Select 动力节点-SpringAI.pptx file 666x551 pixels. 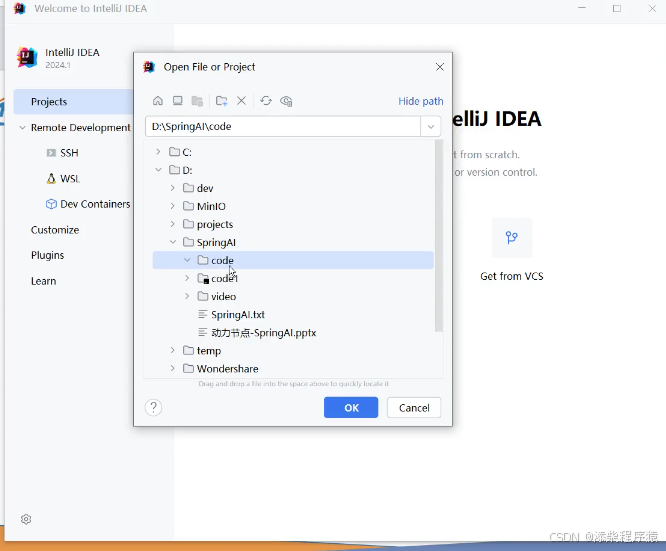click(263, 333)
